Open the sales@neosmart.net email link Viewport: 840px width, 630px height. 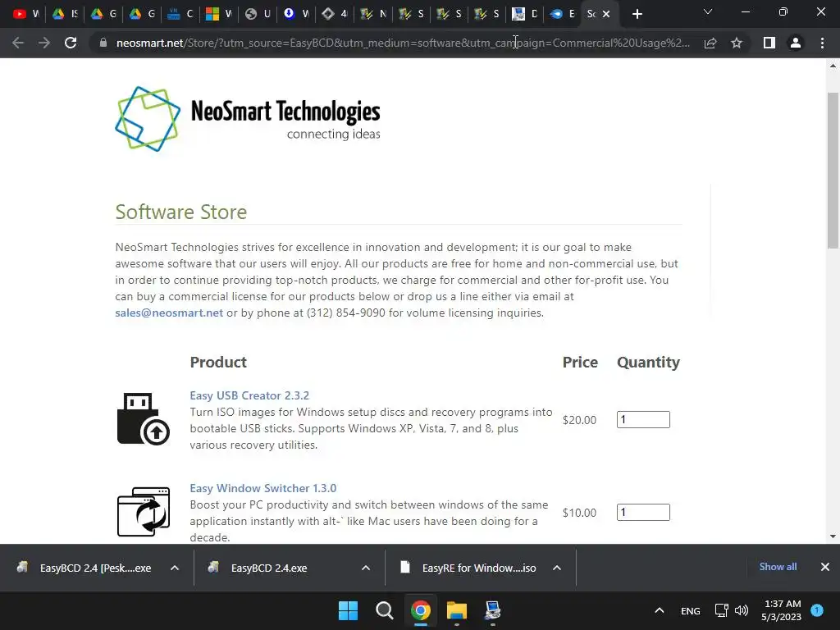(x=169, y=313)
